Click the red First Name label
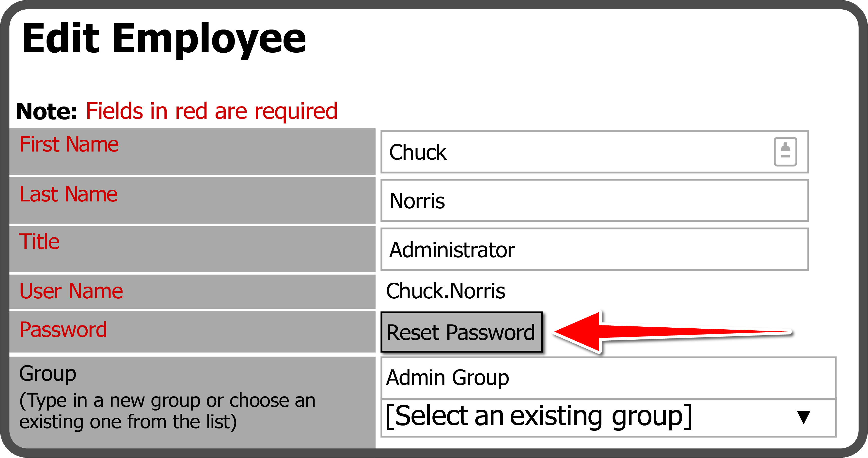 point(69,144)
